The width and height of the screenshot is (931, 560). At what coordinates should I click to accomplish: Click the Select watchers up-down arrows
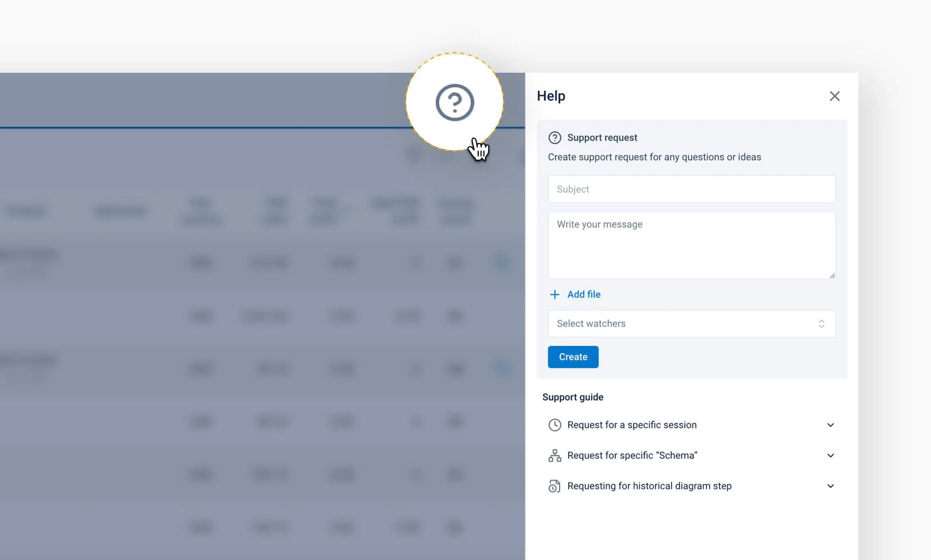(821, 324)
